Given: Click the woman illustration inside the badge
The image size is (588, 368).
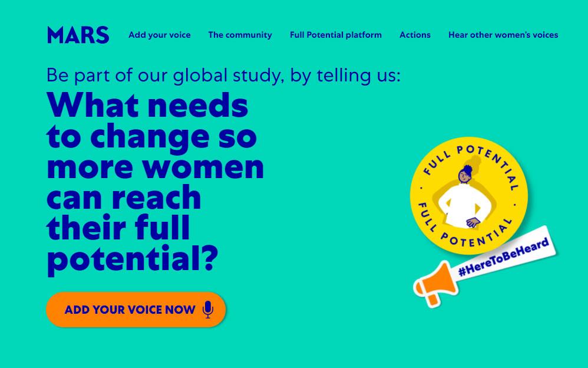Looking at the screenshot, I should pyautogui.click(x=465, y=197).
